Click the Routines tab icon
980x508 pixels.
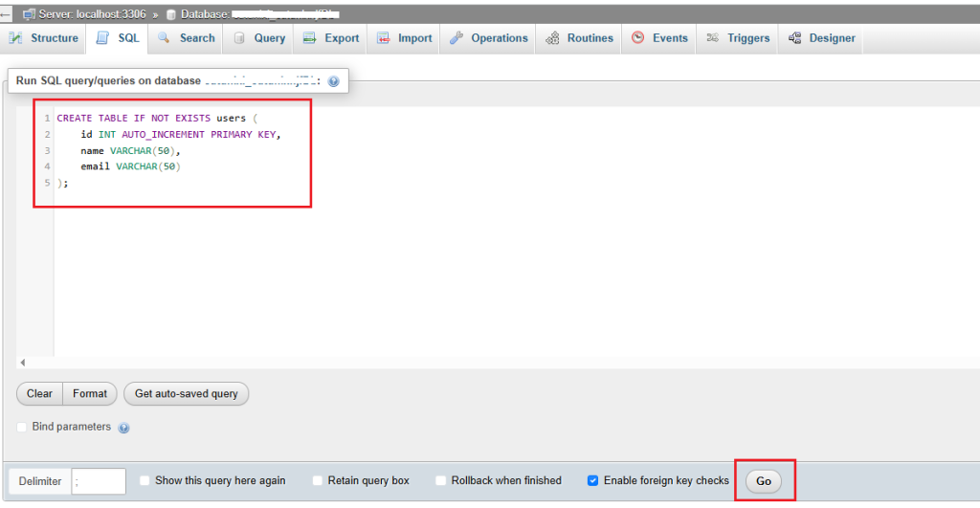[552, 38]
